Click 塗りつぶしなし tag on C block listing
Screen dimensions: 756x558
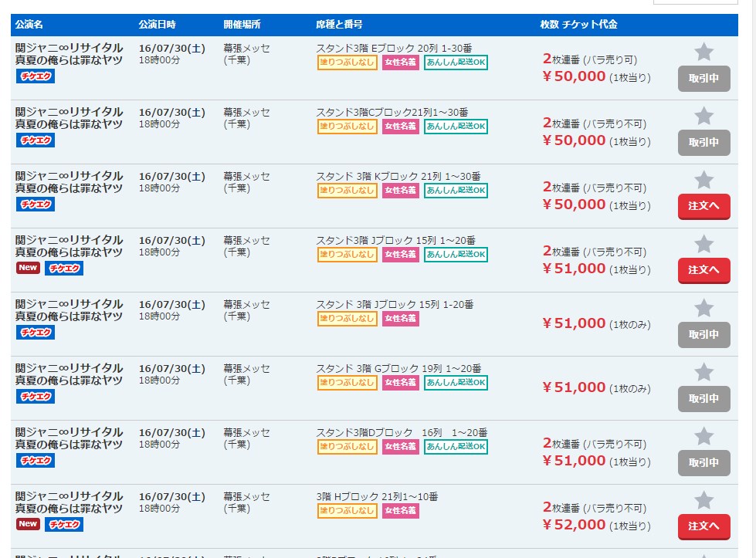[347, 127]
